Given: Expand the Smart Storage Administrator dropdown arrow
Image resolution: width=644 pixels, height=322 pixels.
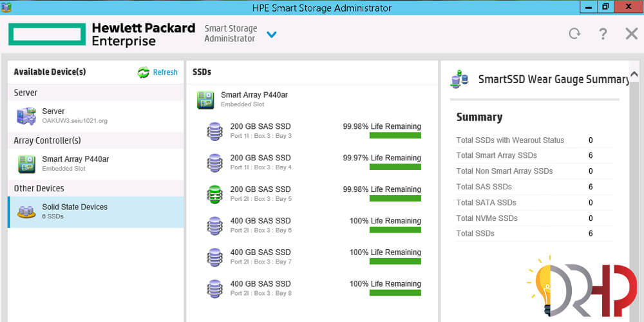Looking at the screenshot, I should point(272,34).
